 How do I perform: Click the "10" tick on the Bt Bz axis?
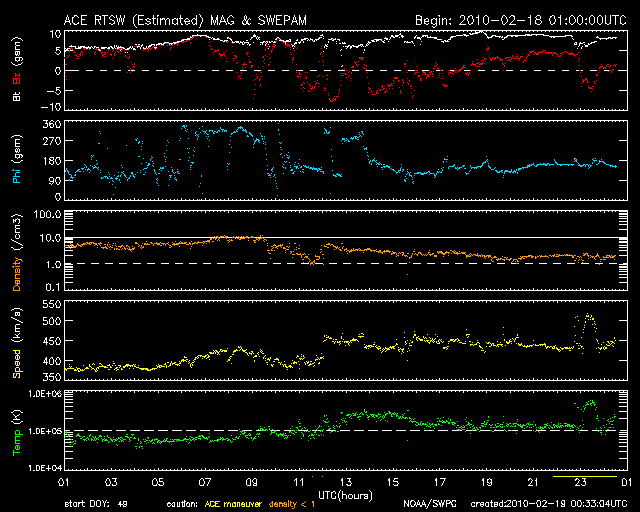tap(55, 34)
